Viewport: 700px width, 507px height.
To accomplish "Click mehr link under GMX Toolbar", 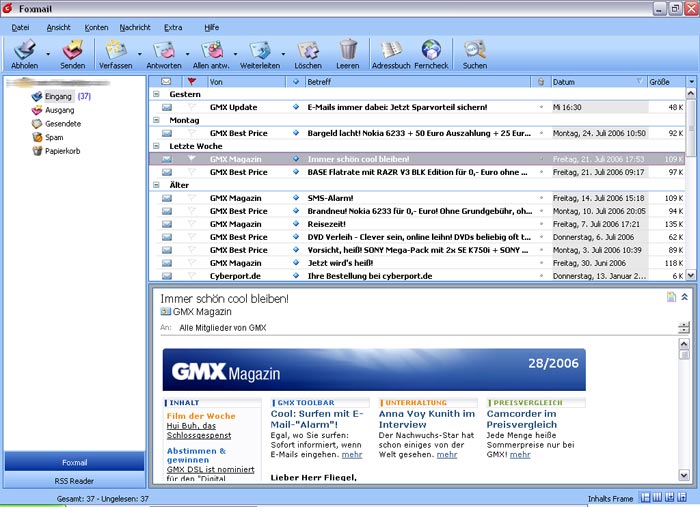I will click(352, 455).
